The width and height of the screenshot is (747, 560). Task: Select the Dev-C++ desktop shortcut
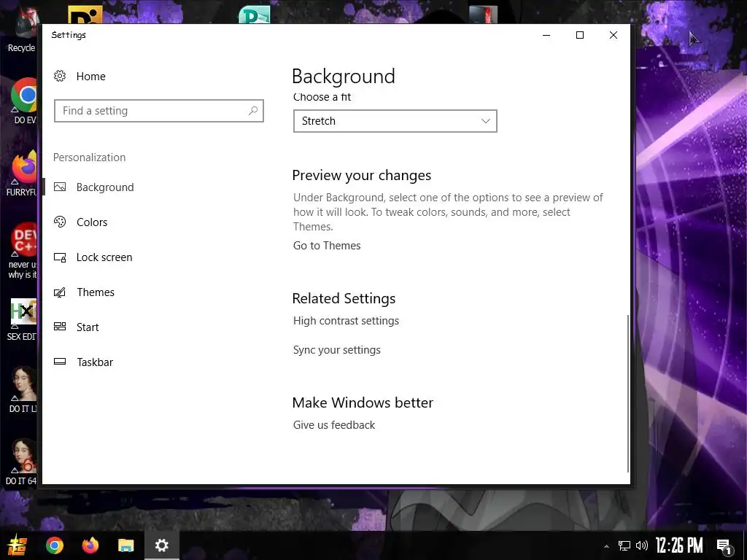pos(23,251)
